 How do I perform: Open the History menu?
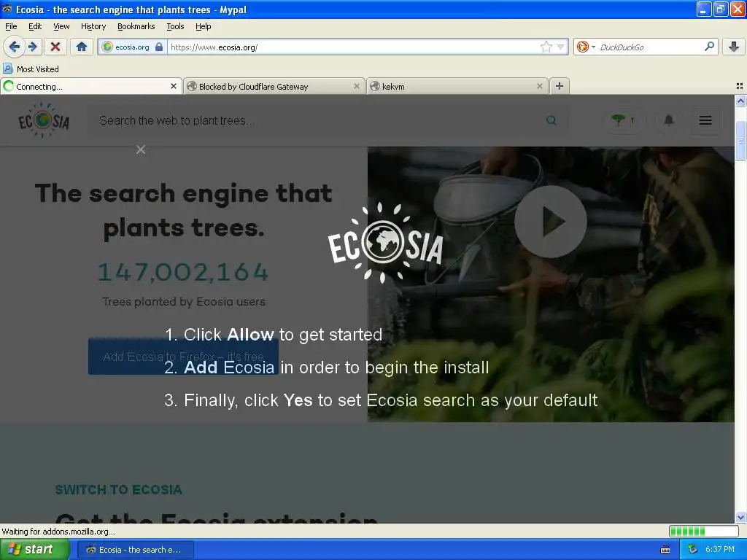[x=93, y=26]
